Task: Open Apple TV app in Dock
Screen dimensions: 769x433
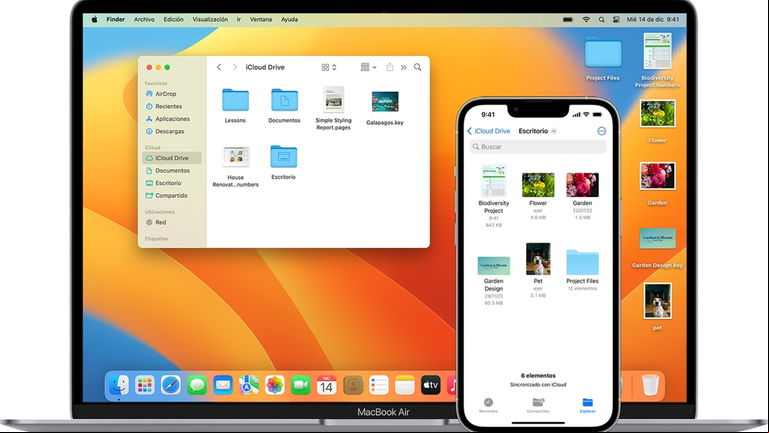Action: (431, 385)
